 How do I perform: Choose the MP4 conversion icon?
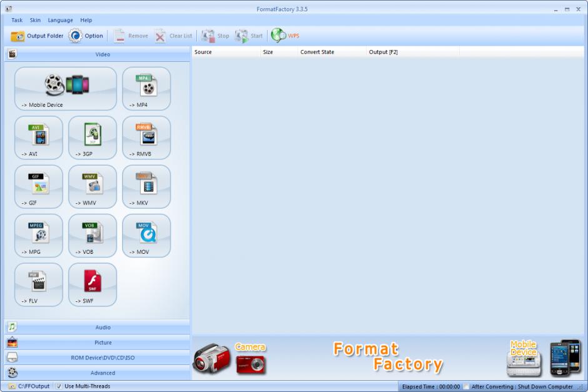point(146,89)
